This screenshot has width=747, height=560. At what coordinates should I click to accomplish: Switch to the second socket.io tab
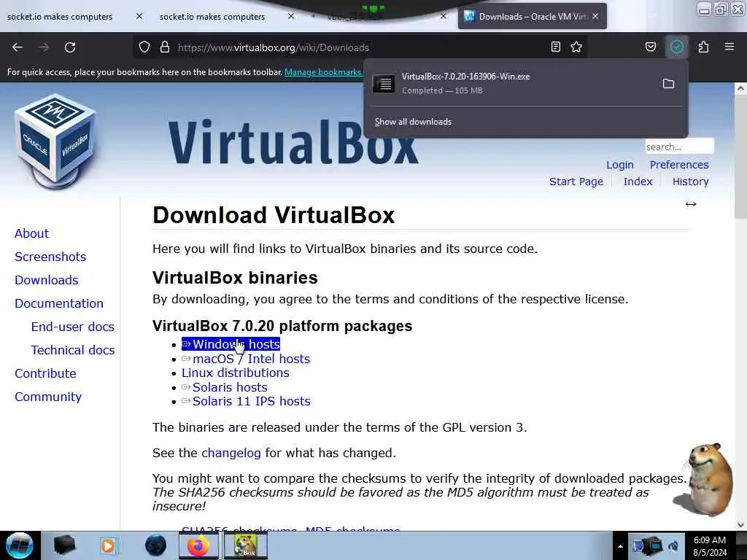pos(212,17)
